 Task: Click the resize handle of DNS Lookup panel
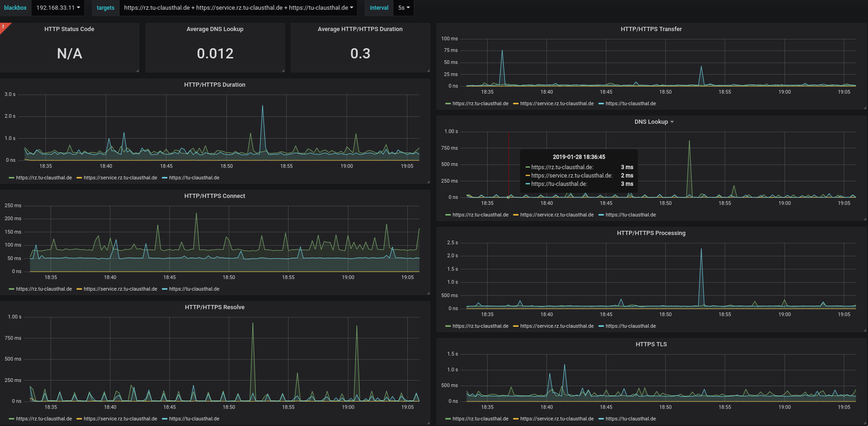(x=865, y=219)
